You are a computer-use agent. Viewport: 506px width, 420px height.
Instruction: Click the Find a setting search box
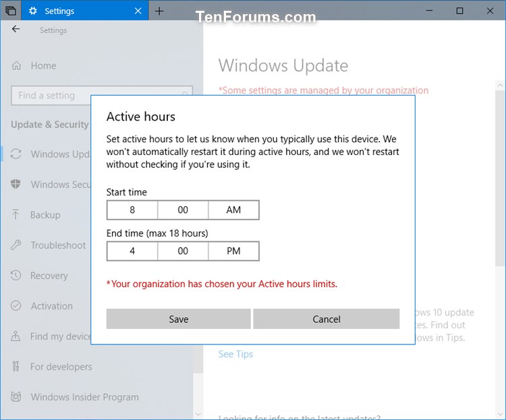coord(102,96)
